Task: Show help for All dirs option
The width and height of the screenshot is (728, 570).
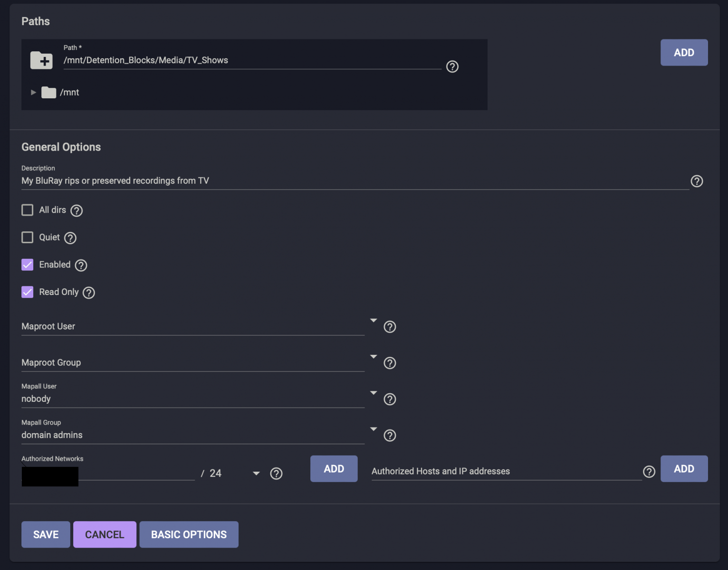Action: (77, 210)
